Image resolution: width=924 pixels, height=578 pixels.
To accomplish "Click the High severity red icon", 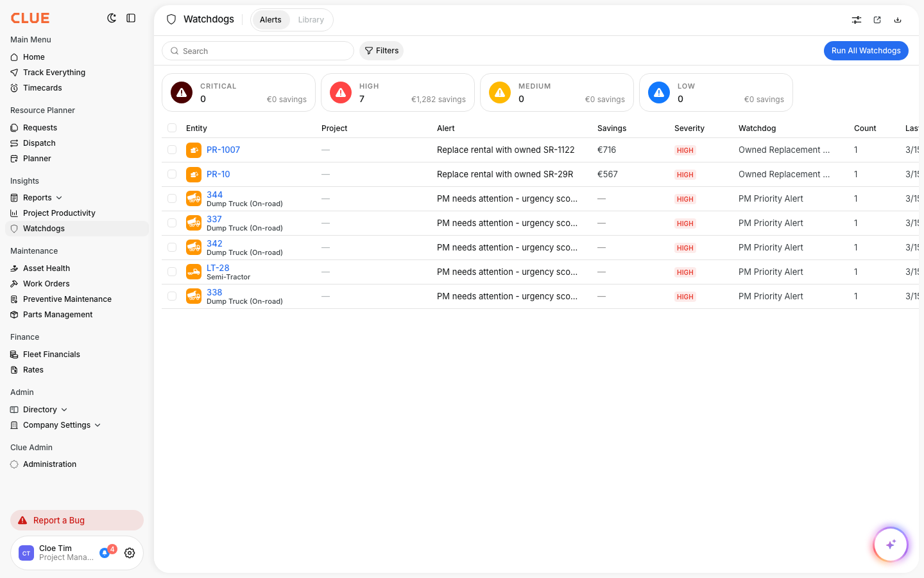I will click(341, 92).
